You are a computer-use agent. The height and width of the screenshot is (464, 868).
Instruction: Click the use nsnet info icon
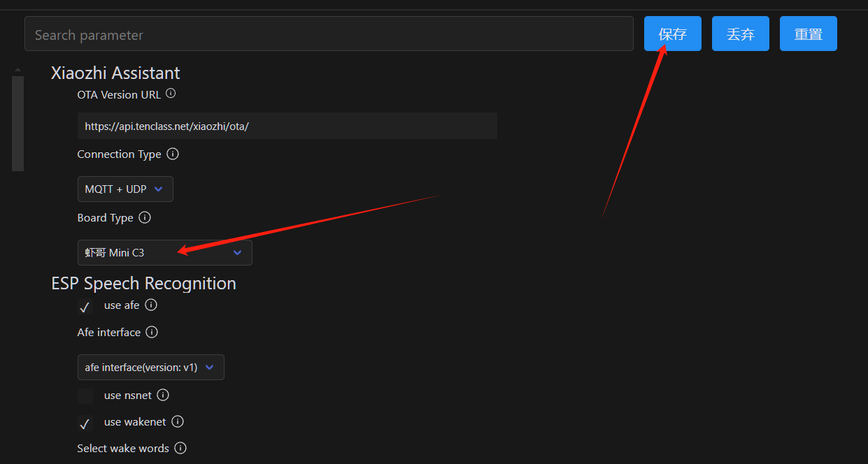pos(163,396)
